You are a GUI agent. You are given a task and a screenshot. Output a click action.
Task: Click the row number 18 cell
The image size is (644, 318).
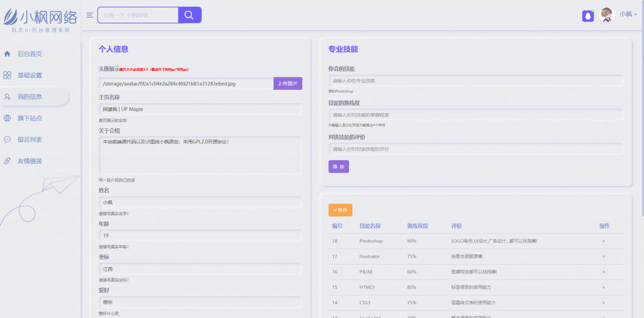click(335, 241)
